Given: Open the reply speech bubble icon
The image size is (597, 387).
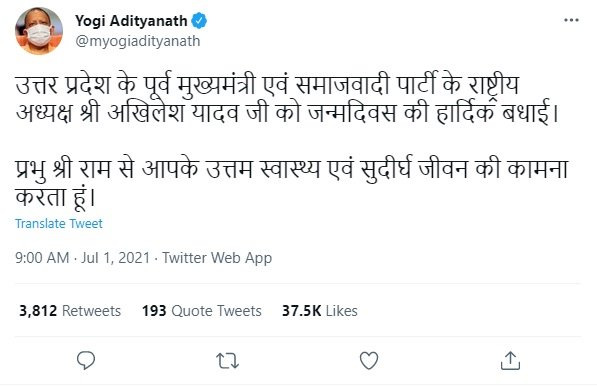Looking at the screenshot, I should [86, 360].
